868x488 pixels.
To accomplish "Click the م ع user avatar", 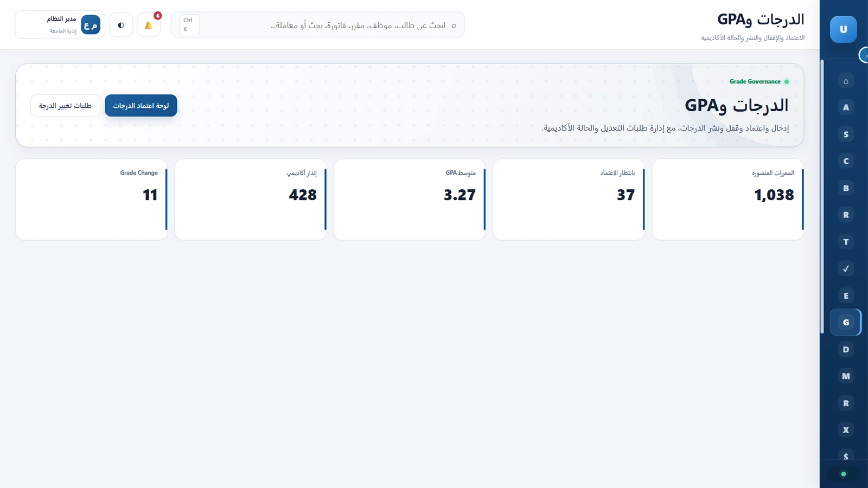I will click(x=91, y=25).
